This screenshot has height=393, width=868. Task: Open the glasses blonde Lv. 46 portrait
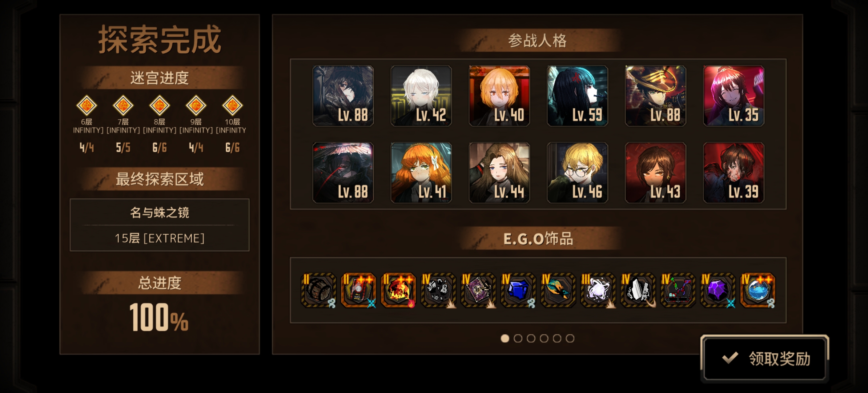(x=578, y=172)
